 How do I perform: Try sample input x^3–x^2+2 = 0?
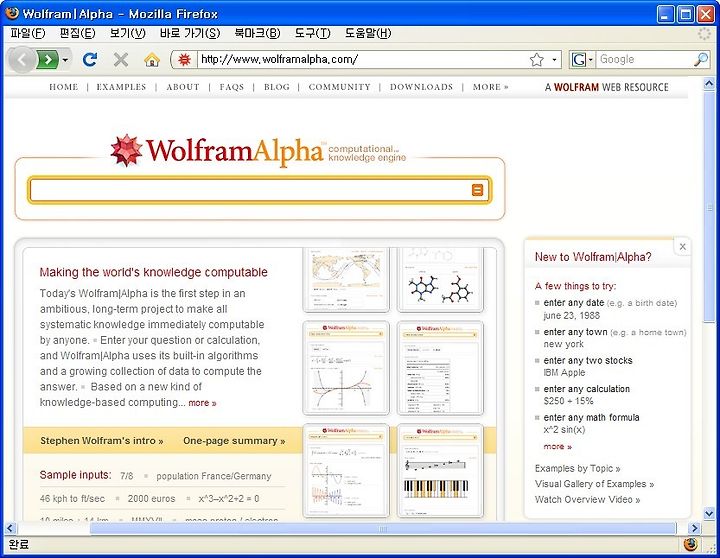coord(229,498)
